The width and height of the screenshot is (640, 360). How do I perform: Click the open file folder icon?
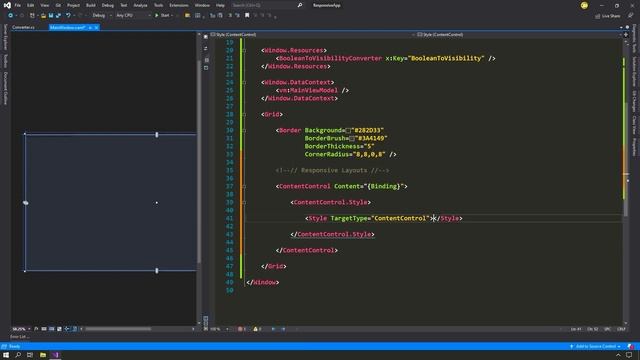[x=43, y=16]
